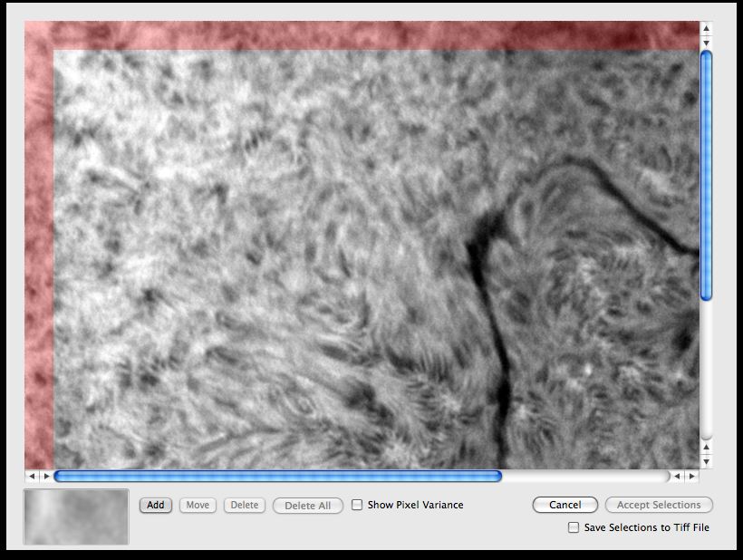Click the right-end right-arrow of horizontal scrollbar
This screenshot has height=560, width=743.
coord(692,476)
